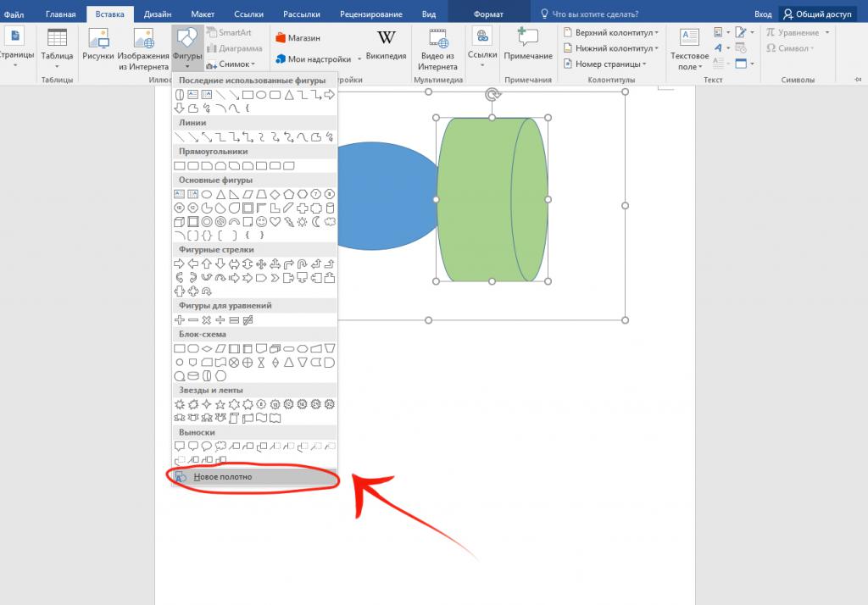Viewport: 868px width, 605px height.
Task: Open the Снимок screenshot dropdown
Action: tap(229, 64)
